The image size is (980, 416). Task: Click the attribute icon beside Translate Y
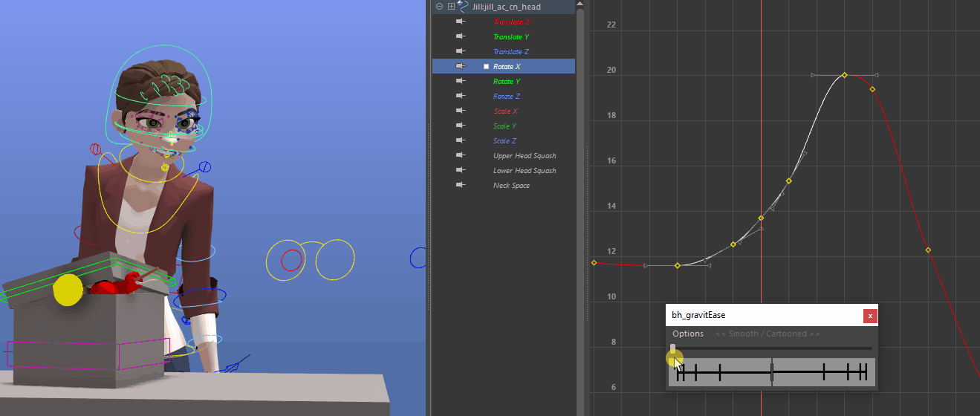coord(461,36)
